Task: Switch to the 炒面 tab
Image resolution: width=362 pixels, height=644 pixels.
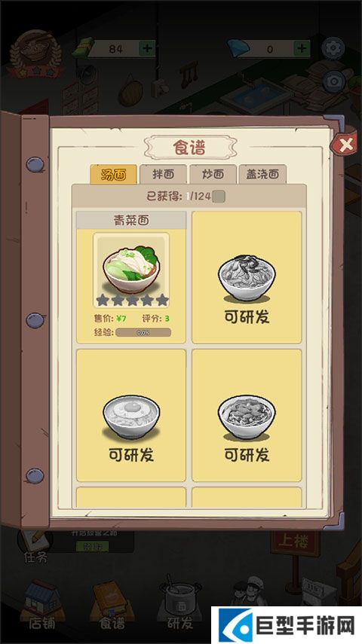Action: pyautogui.click(x=213, y=175)
